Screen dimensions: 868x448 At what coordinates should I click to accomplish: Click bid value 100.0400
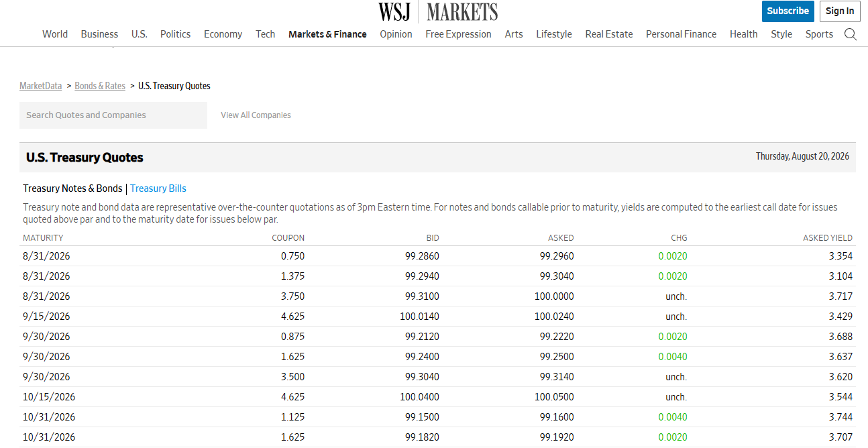(x=419, y=397)
